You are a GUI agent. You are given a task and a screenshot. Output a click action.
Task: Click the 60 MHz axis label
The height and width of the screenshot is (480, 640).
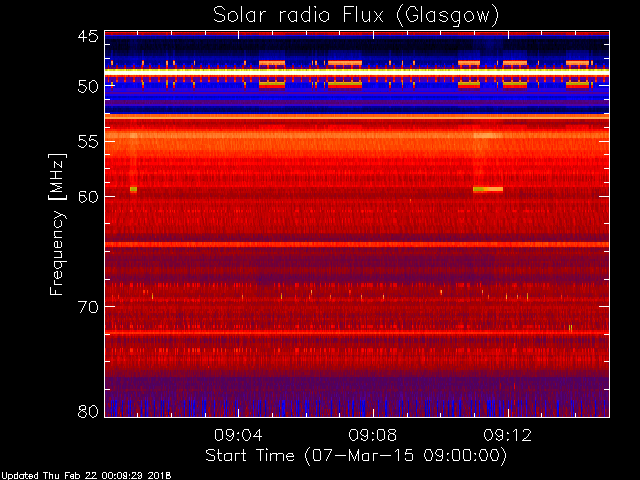click(x=89, y=197)
